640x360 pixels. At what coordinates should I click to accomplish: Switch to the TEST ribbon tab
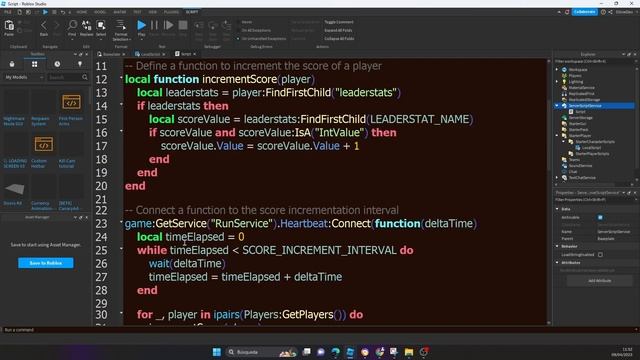click(x=138, y=12)
